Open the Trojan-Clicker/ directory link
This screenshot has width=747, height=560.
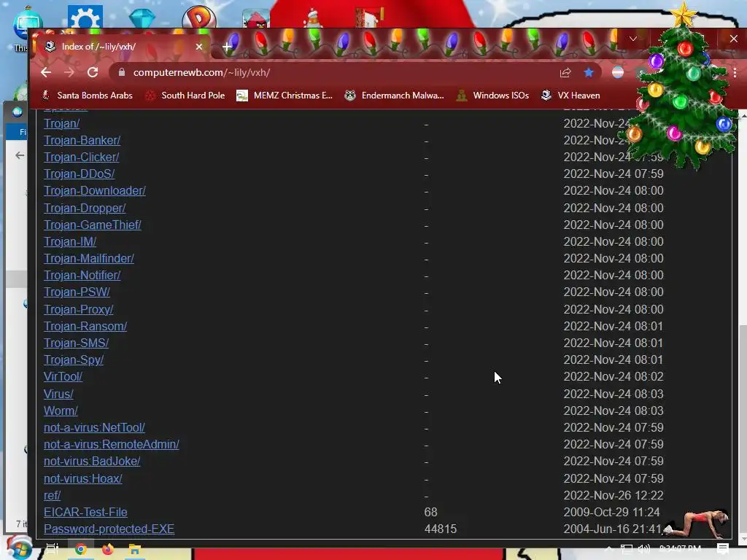pos(82,157)
